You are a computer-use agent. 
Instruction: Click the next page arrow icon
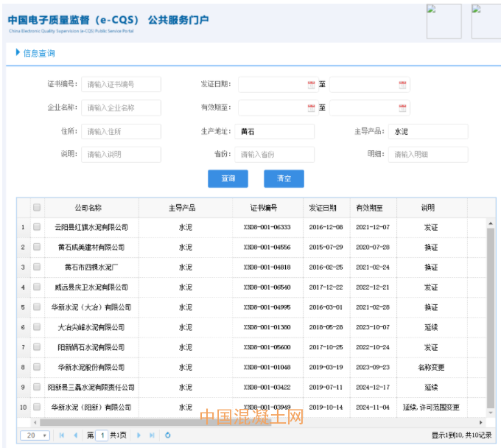point(139,435)
